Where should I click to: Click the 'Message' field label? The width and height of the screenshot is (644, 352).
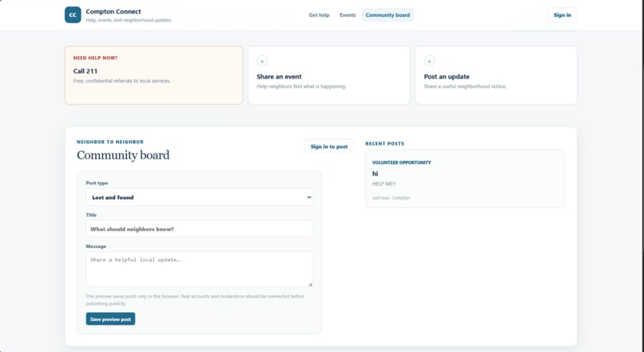(96, 246)
